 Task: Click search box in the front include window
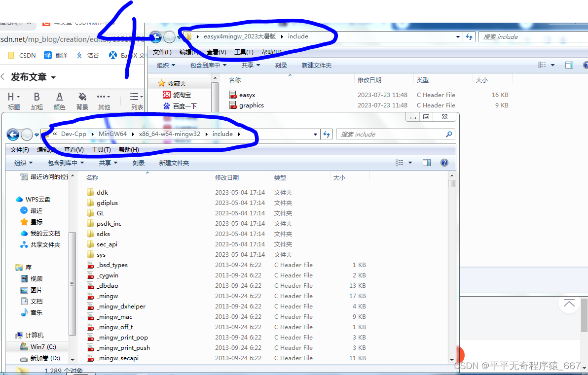click(x=396, y=134)
